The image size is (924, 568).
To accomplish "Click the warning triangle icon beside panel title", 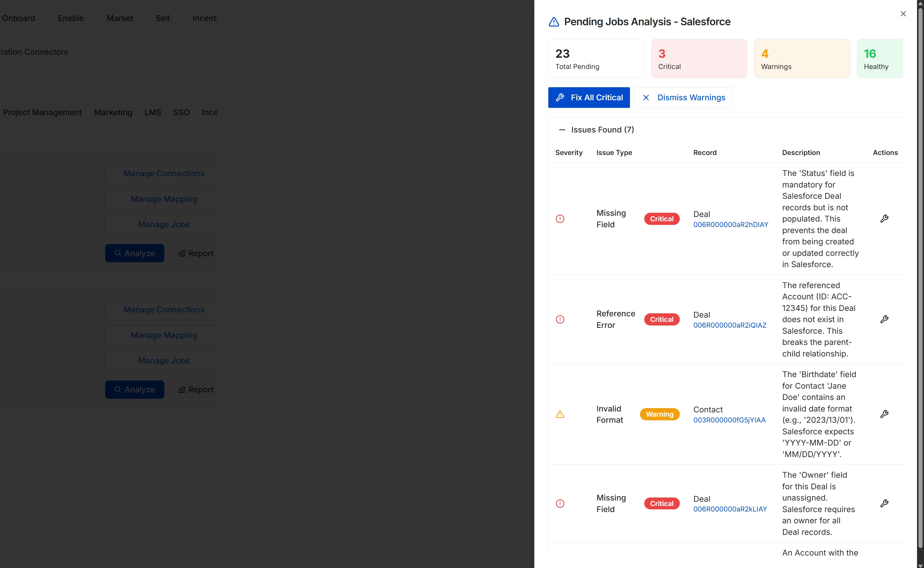I will point(554,22).
